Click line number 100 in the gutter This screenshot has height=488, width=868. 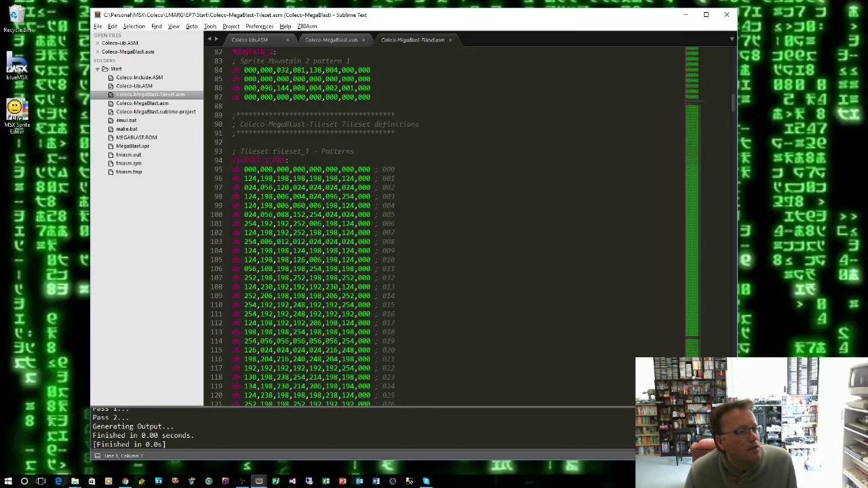[216, 214]
